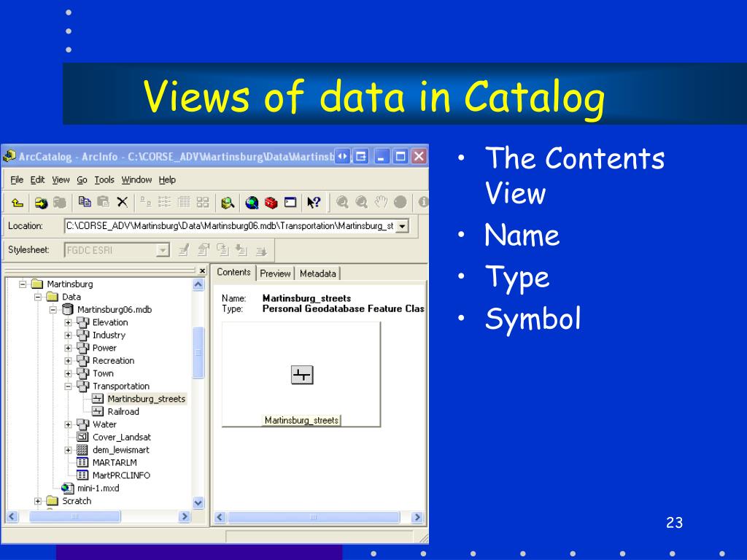Switch to Large Icons view button
The height and width of the screenshot is (560, 747).
pyautogui.click(x=145, y=203)
